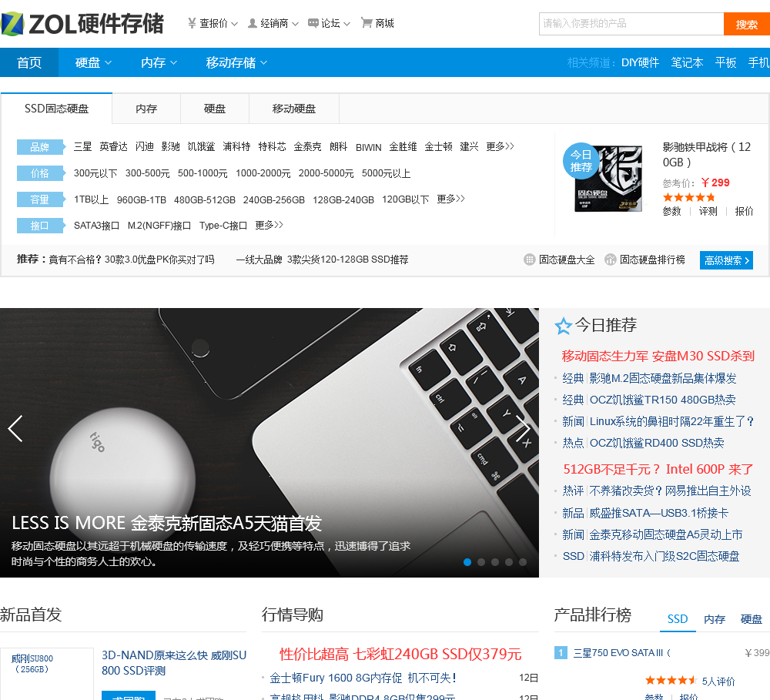Go to previous slide with left arrow
The height and width of the screenshot is (700, 770).
coord(15,429)
